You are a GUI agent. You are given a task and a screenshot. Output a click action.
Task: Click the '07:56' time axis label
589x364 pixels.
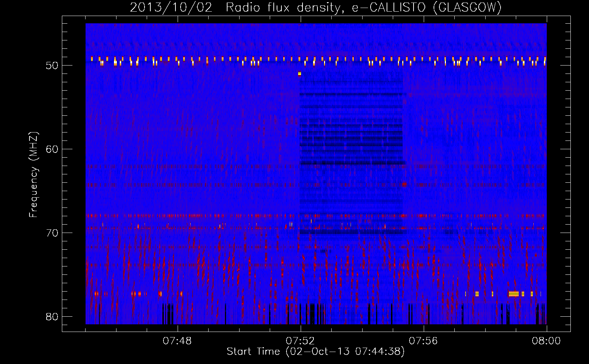pyautogui.click(x=423, y=341)
